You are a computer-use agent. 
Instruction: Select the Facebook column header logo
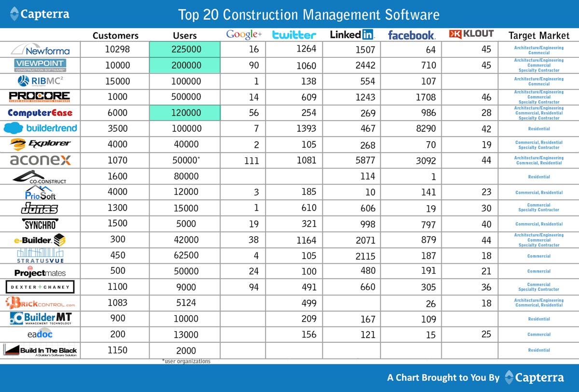[x=411, y=35]
